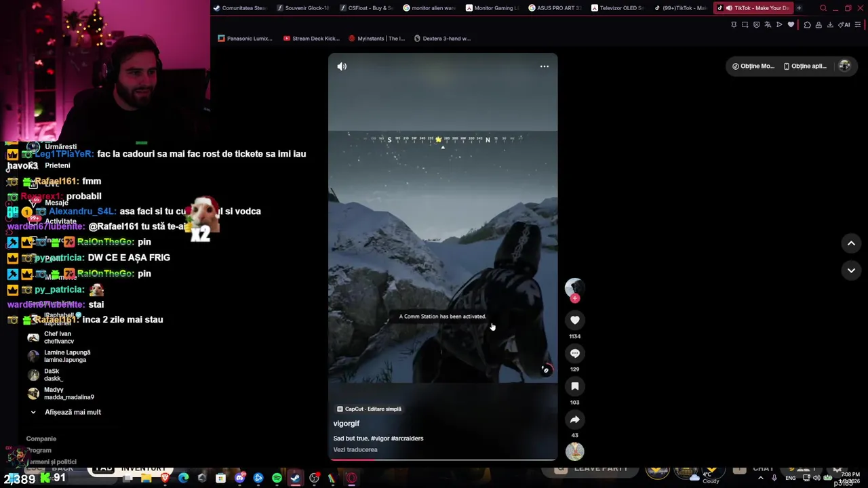Click the Obține aplicația button
868x488 pixels.
(x=805, y=66)
